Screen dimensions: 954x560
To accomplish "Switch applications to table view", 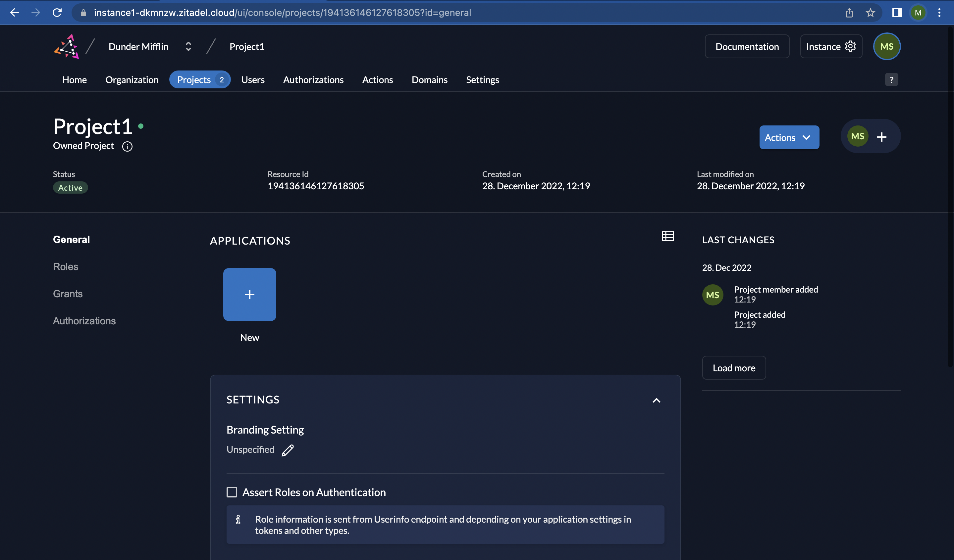I will pyautogui.click(x=667, y=237).
